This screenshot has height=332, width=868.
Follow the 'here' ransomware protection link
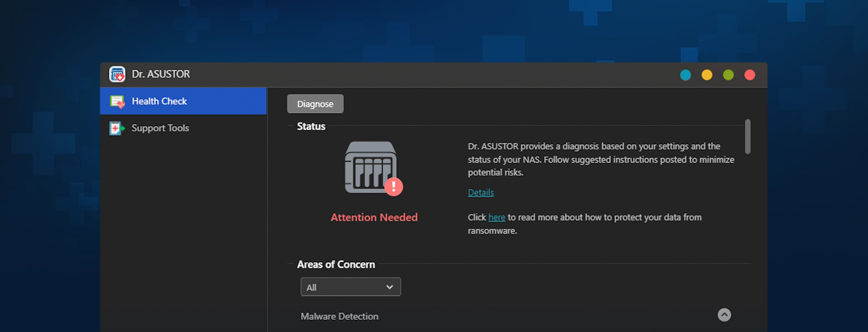[496, 217]
